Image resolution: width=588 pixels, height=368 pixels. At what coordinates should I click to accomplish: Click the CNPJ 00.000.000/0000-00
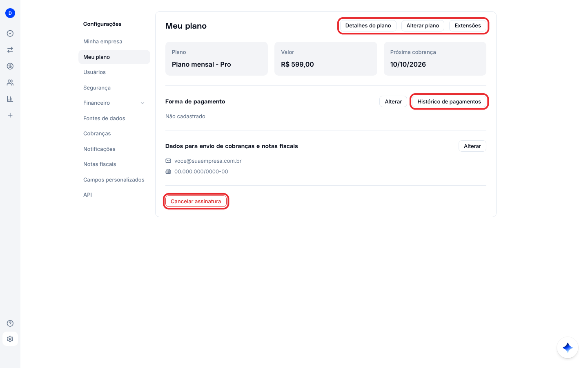click(201, 172)
